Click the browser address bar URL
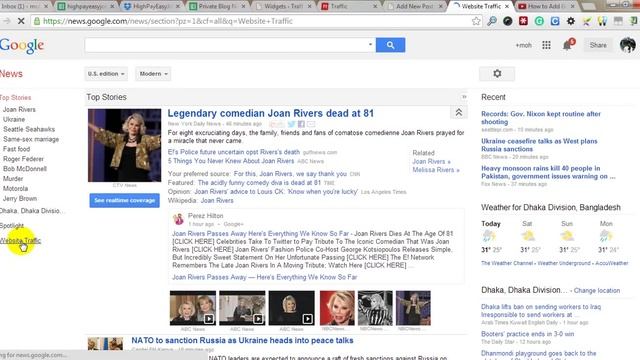 [x=168, y=21]
